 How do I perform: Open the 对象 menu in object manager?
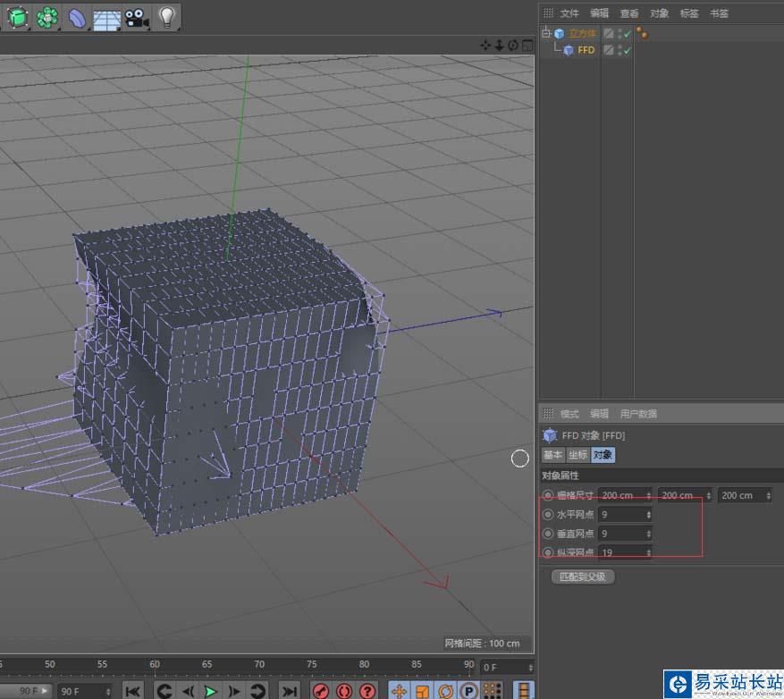pyautogui.click(x=659, y=13)
